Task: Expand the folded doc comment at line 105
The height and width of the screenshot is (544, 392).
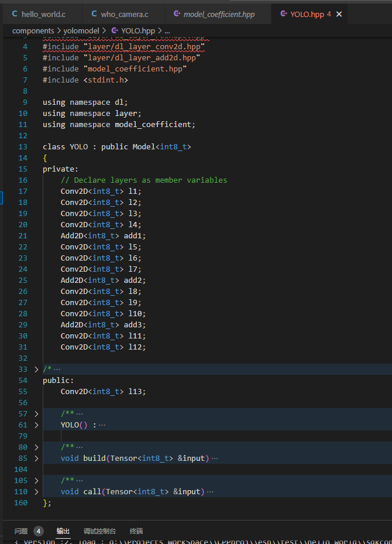Action: click(36, 480)
